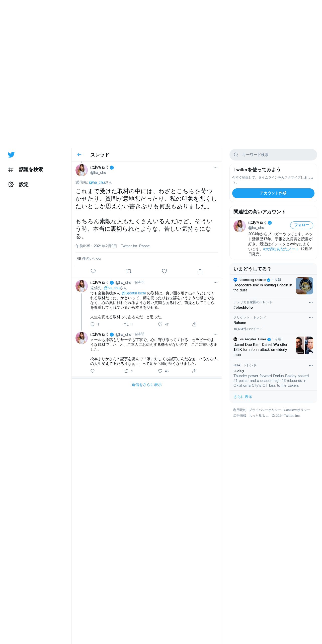
Task: Open the Dogecoin article thumbnail
Action: (304, 286)
